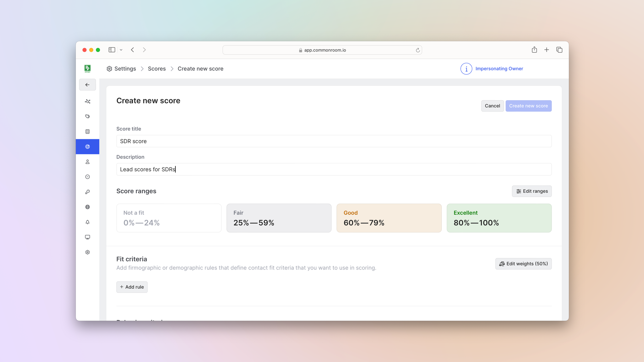
Task: Add rule under Fit criteria
Action: point(132,287)
